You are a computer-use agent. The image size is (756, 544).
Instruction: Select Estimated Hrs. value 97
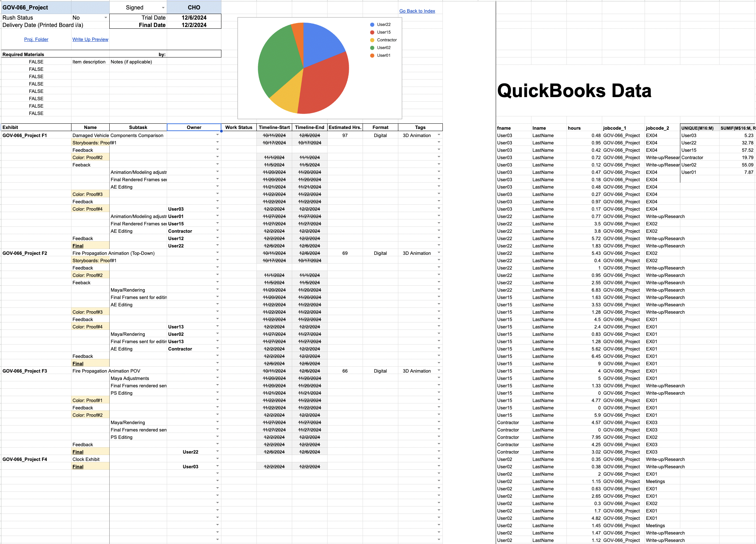345,135
